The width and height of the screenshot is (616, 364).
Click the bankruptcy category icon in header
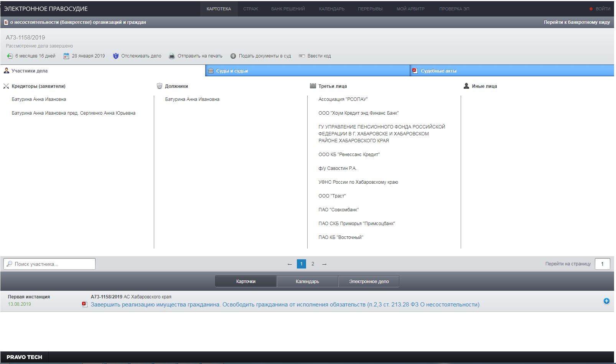[x=6, y=22]
